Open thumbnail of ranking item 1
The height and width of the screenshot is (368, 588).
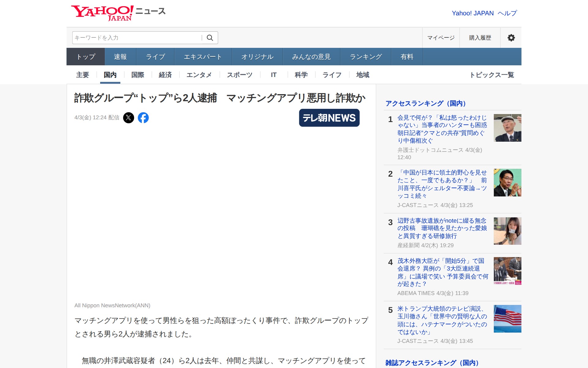click(x=507, y=128)
